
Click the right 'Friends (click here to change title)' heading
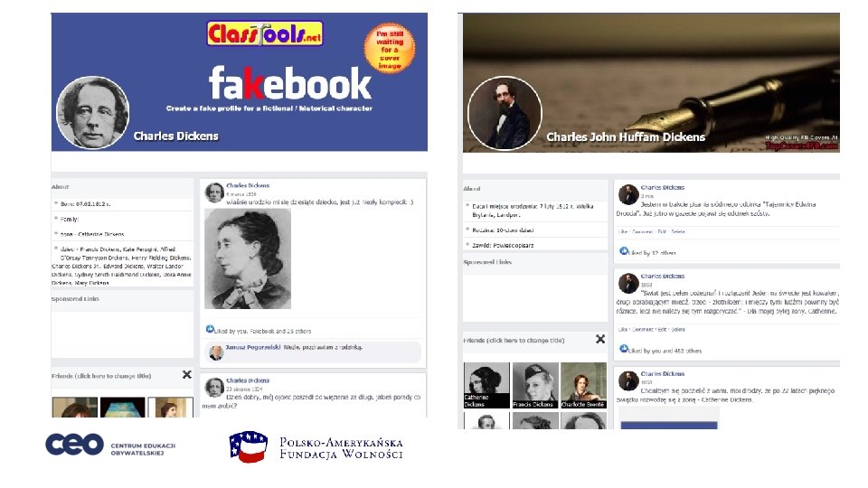click(x=514, y=341)
